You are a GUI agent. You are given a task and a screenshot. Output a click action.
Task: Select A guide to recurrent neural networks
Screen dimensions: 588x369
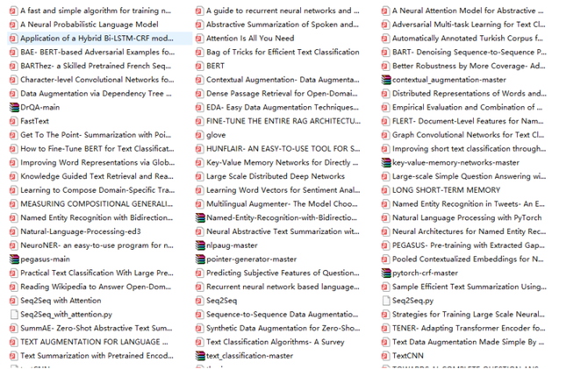[283, 11]
